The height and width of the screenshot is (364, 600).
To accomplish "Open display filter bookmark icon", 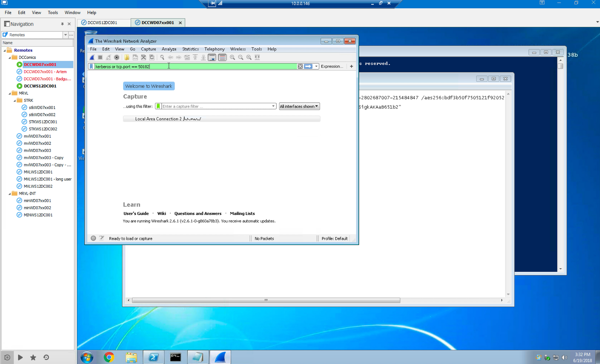I will coord(91,66).
